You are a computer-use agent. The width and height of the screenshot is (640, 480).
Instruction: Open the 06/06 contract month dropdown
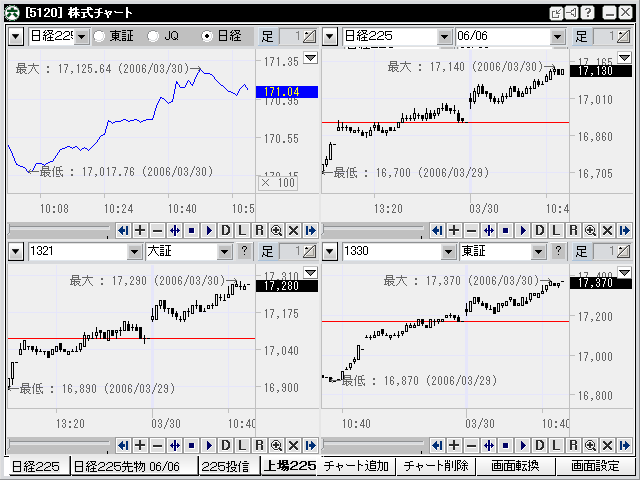coord(558,37)
